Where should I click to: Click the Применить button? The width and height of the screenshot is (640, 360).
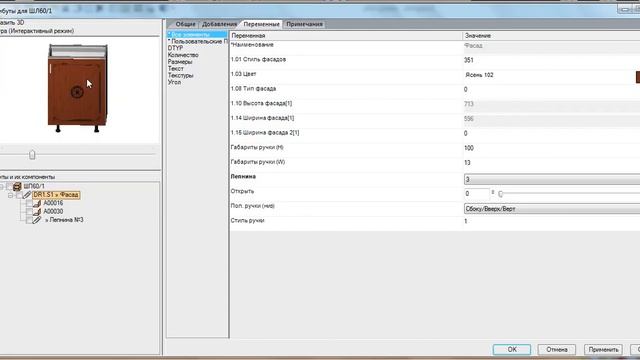pos(603,349)
